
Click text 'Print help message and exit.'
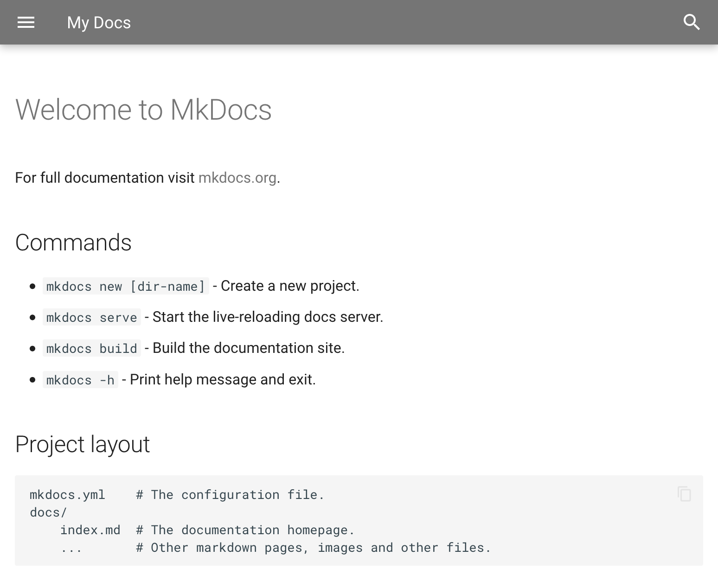click(223, 380)
